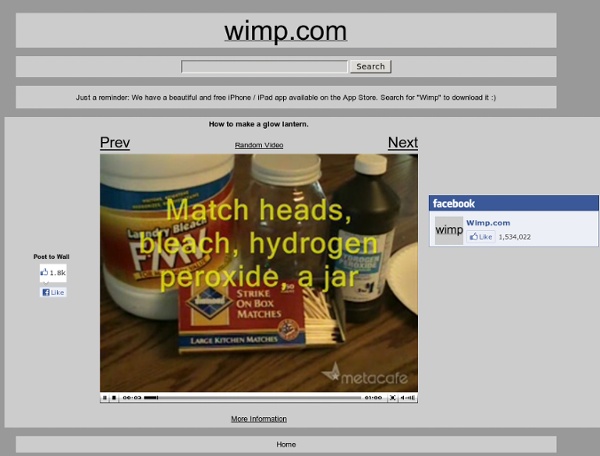The height and width of the screenshot is (456, 600).
Task: Pause the video with the pause icon
Action: 104,398
